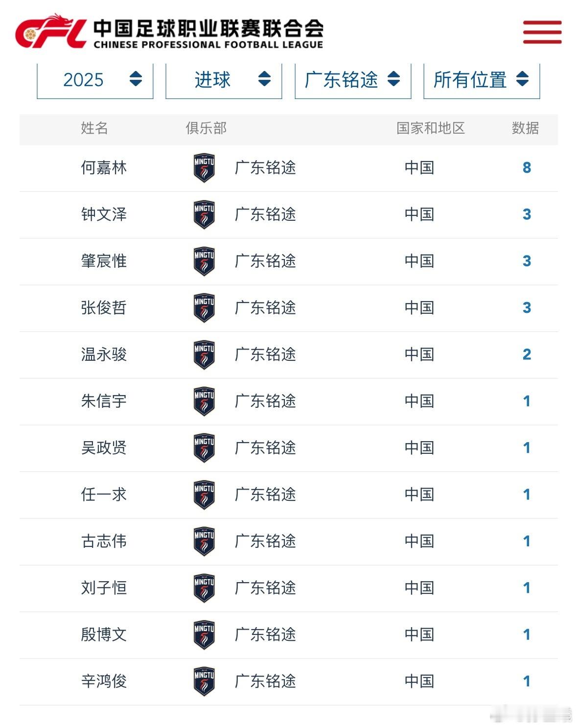Click Mingtu club badge beside 何嘉林
Image resolution: width=577 pixels, height=728 pixels.
[204, 168]
